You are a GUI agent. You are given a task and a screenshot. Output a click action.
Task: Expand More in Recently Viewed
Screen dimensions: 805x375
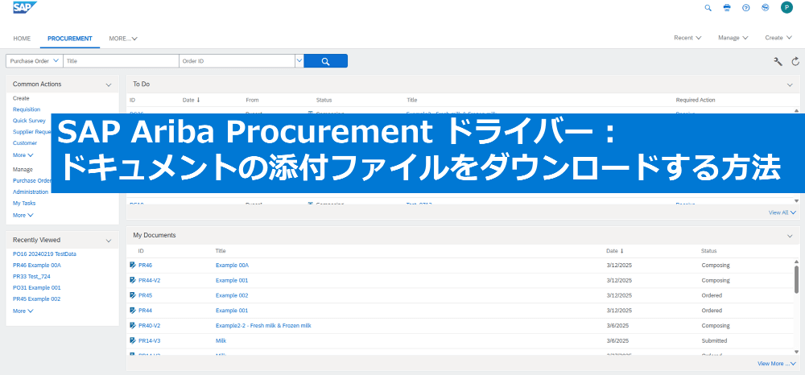[23, 311]
